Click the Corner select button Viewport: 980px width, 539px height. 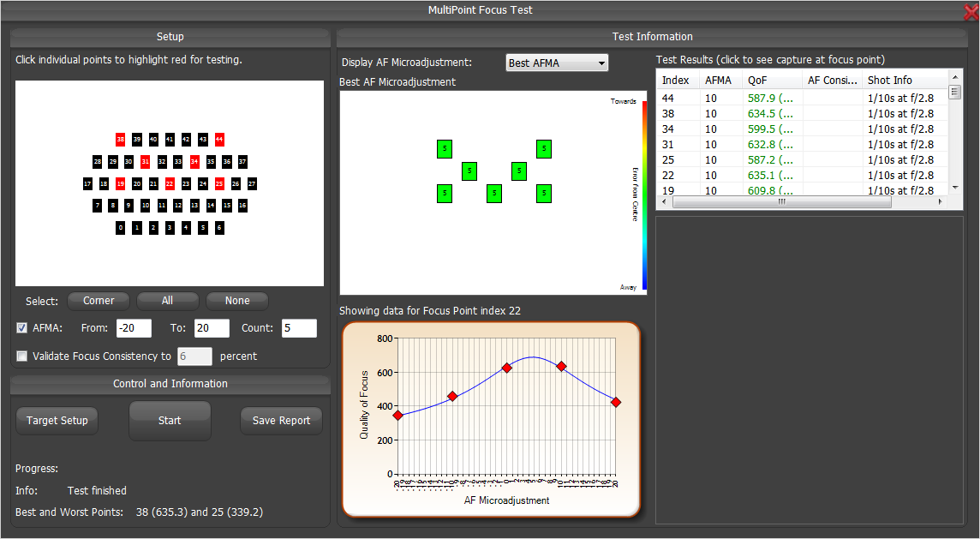click(x=99, y=301)
